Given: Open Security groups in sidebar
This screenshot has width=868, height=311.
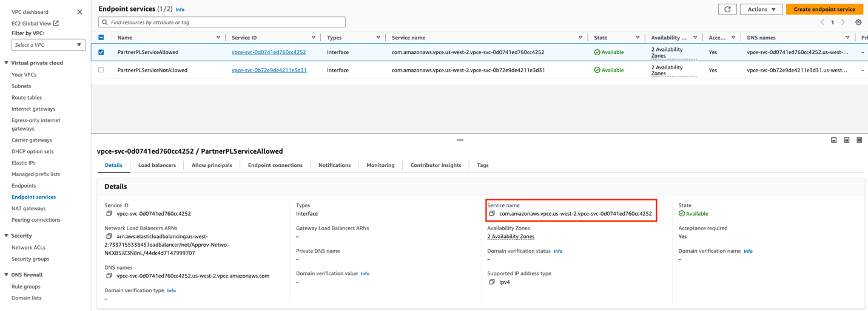Looking at the screenshot, I should click(30, 259).
